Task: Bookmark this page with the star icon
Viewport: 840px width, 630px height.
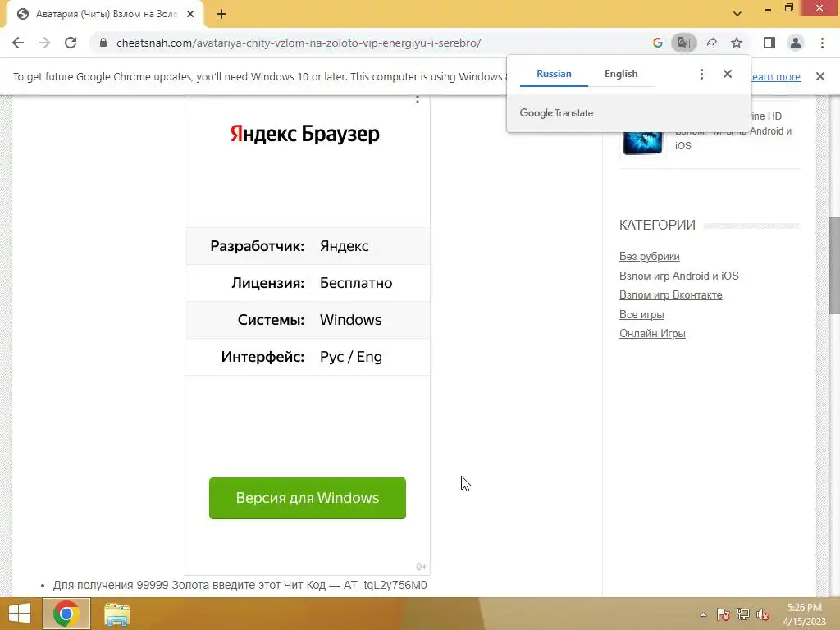Action: [737, 43]
